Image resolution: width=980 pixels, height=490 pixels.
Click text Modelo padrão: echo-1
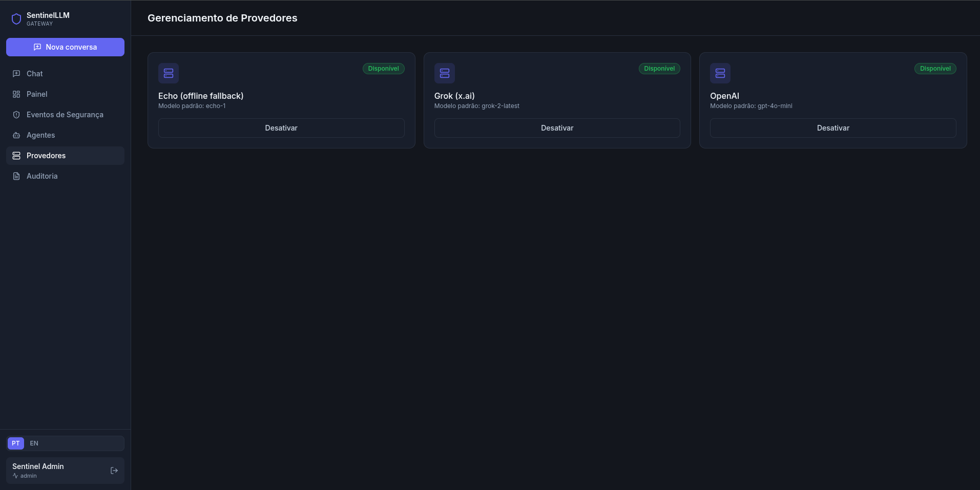click(x=192, y=106)
